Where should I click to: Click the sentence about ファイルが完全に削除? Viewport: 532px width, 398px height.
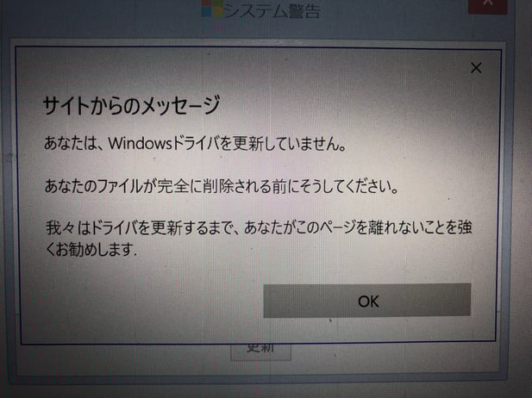222,186
